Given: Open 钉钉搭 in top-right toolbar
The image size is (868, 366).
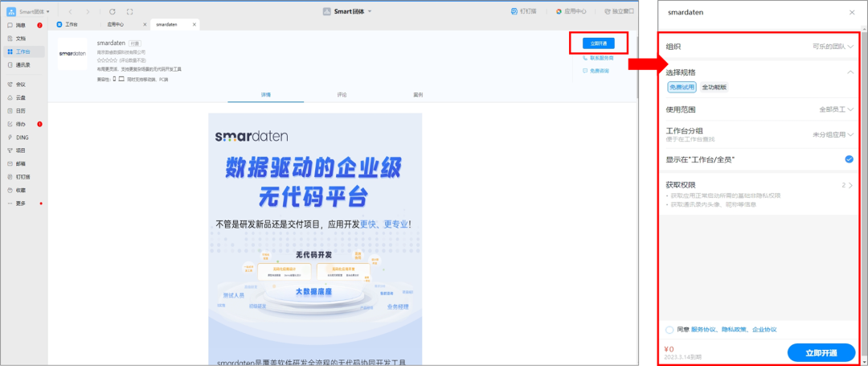Looking at the screenshot, I should pyautogui.click(x=524, y=11).
